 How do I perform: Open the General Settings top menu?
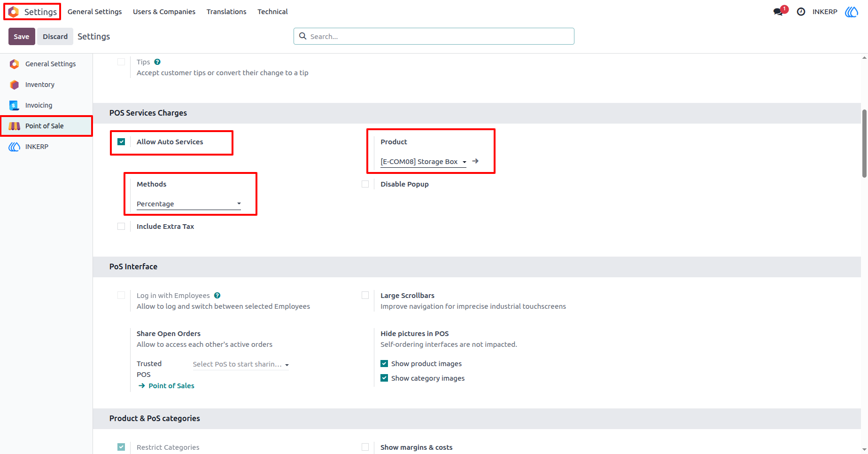tap(95, 12)
